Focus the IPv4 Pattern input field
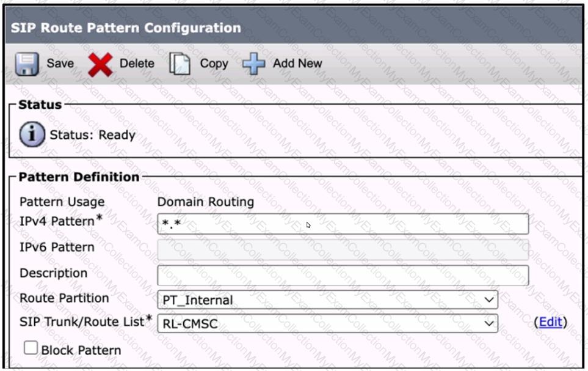Screen dimensions: 588x371 (x=343, y=224)
